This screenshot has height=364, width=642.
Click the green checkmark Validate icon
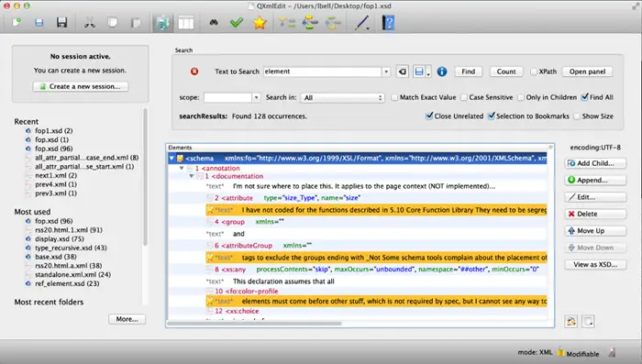coord(237,23)
